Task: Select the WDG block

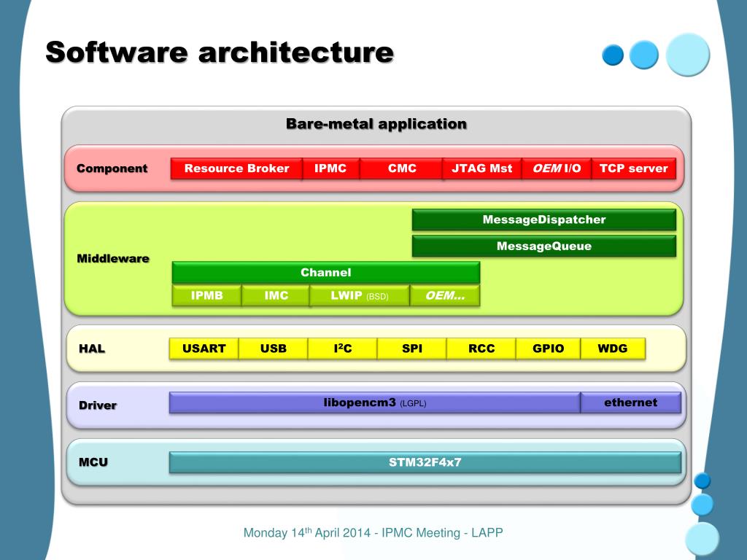Action: pos(613,349)
